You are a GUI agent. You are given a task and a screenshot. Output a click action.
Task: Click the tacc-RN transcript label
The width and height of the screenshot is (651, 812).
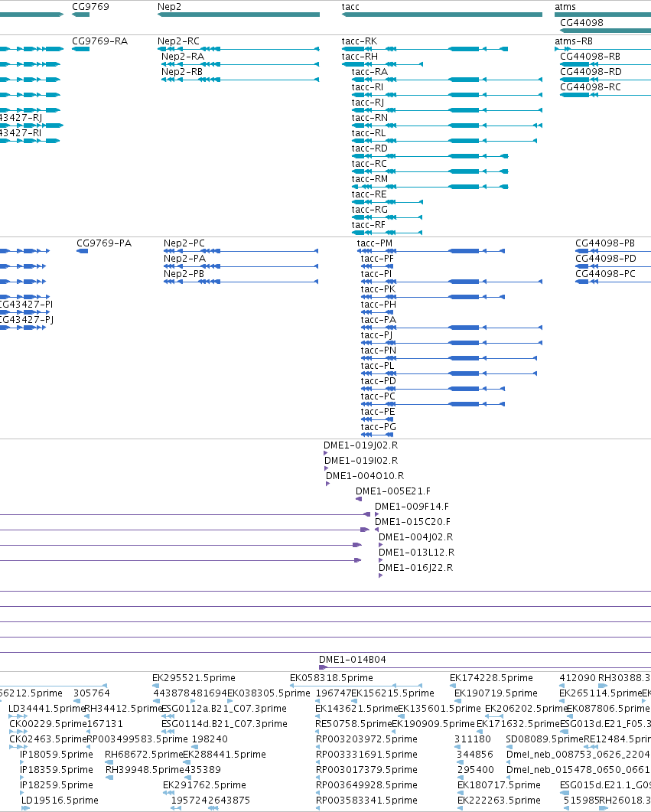[369, 118]
